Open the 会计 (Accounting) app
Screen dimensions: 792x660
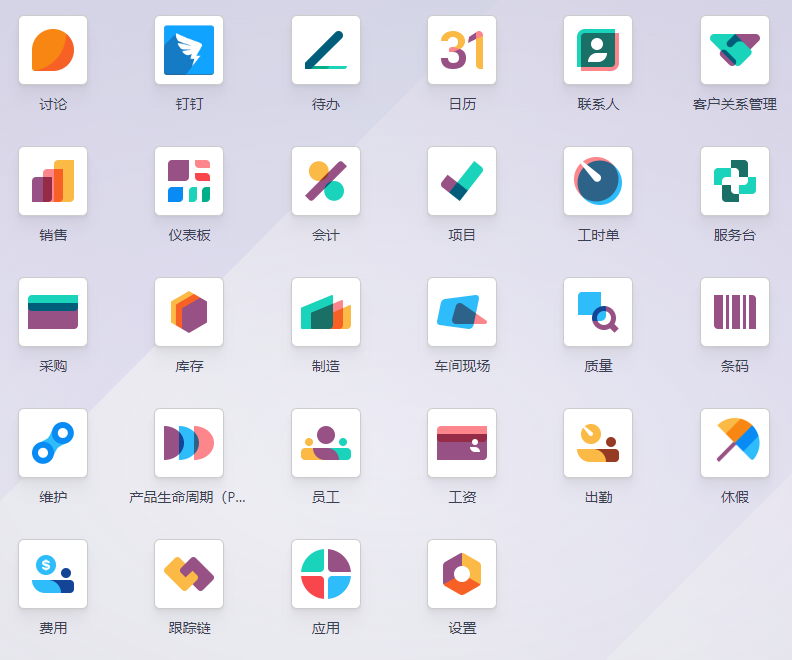[x=326, y=181]
